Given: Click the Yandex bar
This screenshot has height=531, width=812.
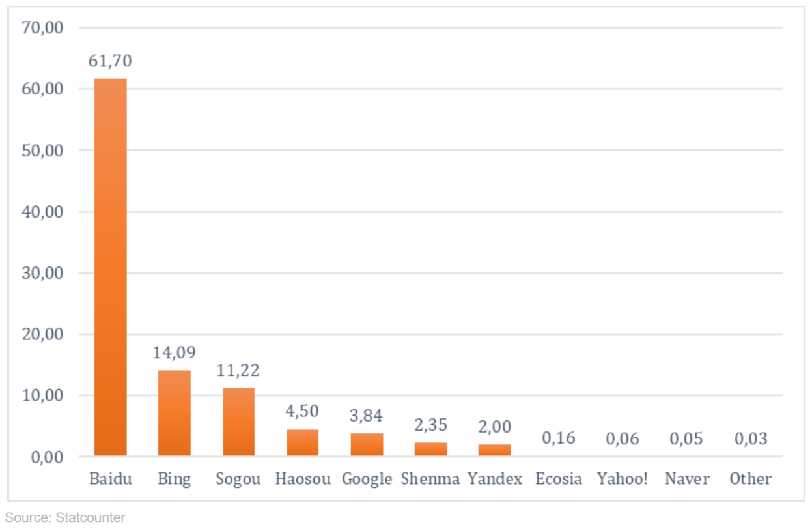Looking at the screenshot, I should (x=495, y=450).
